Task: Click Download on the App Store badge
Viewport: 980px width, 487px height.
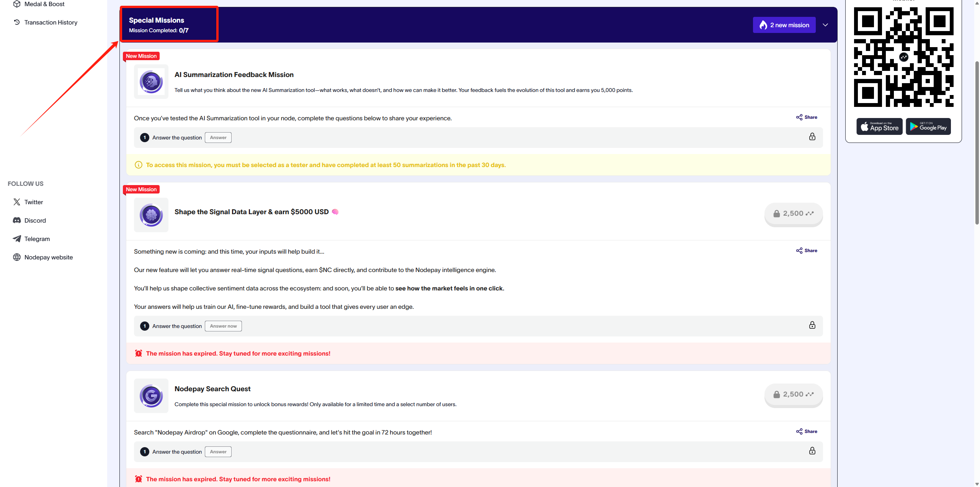Action: 879,126
